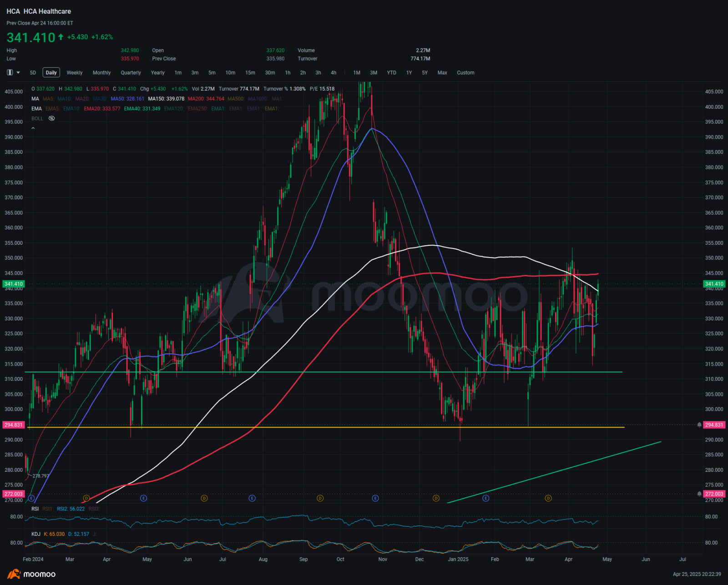Toggle the EMA20 line label

click(102, 109)
